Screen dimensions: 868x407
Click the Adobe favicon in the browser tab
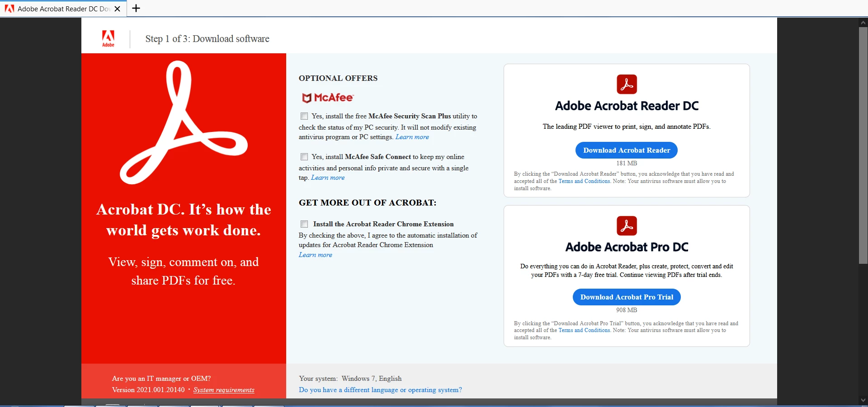(x=9, y=9)
